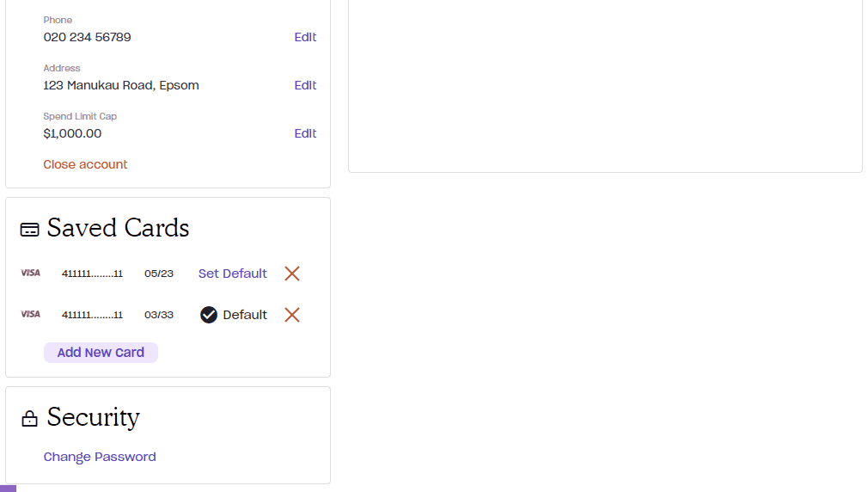Click the credit card icon beside Saved Cards
Image resolution: width=868 pixels, height=492 pixels.
[x=30, y=230]
